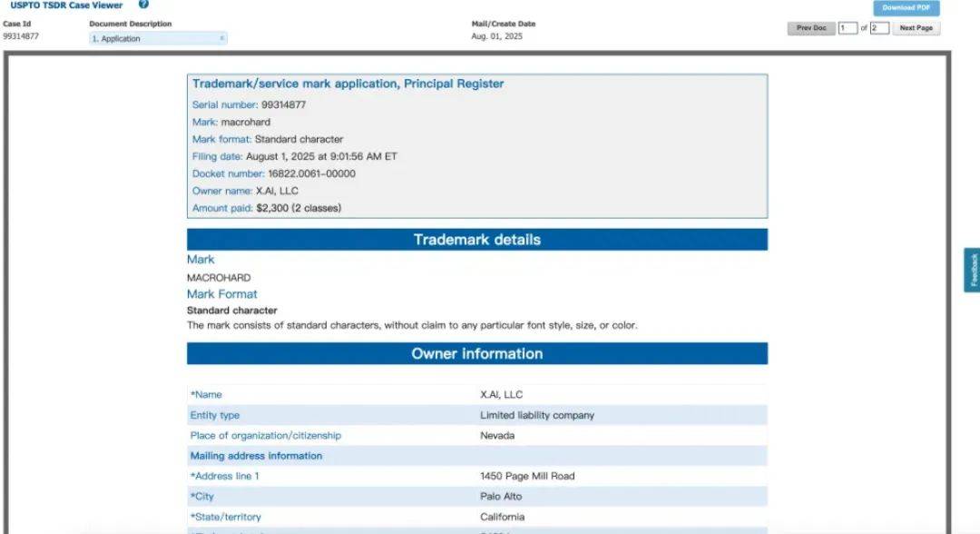Select the bold Standard character text
The image size is (980, 534).
232,311
